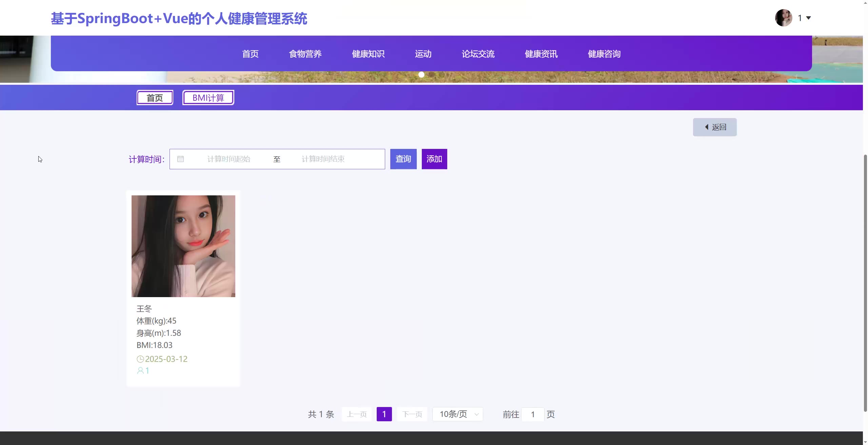Click the 计算时间起始 start date field

click(x=229, y=159)
